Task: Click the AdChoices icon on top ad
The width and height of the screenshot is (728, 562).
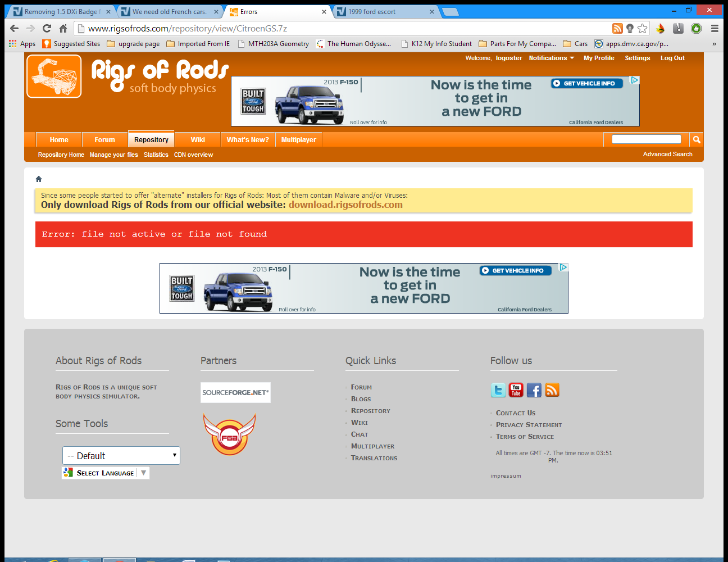Action: click(x=635, y=80)
